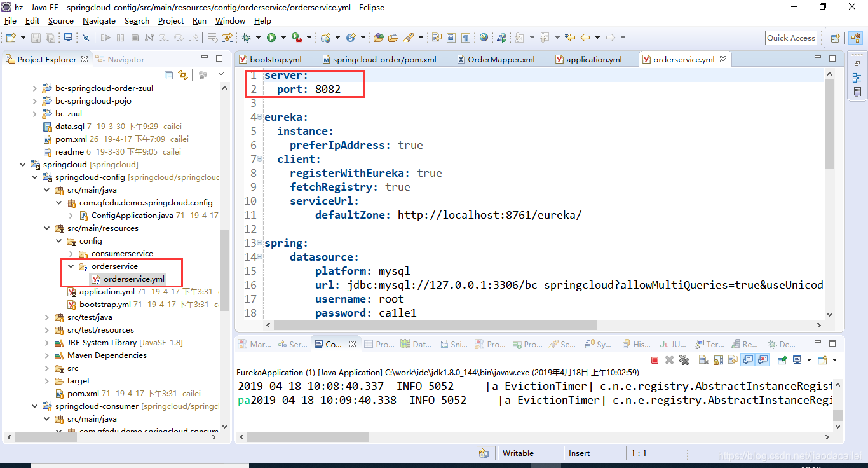
Task: Toggle Word Wrap in Console toolbar
Action: (x=733, y=360)
